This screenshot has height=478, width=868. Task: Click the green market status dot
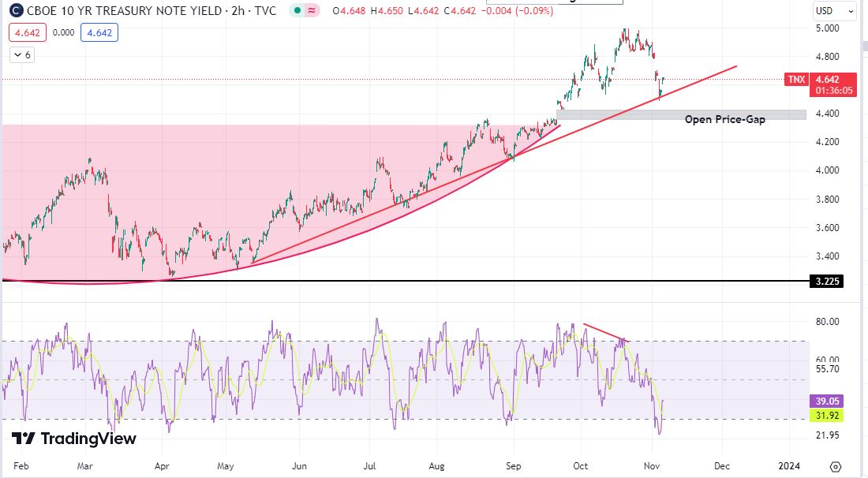pos(297,10)
